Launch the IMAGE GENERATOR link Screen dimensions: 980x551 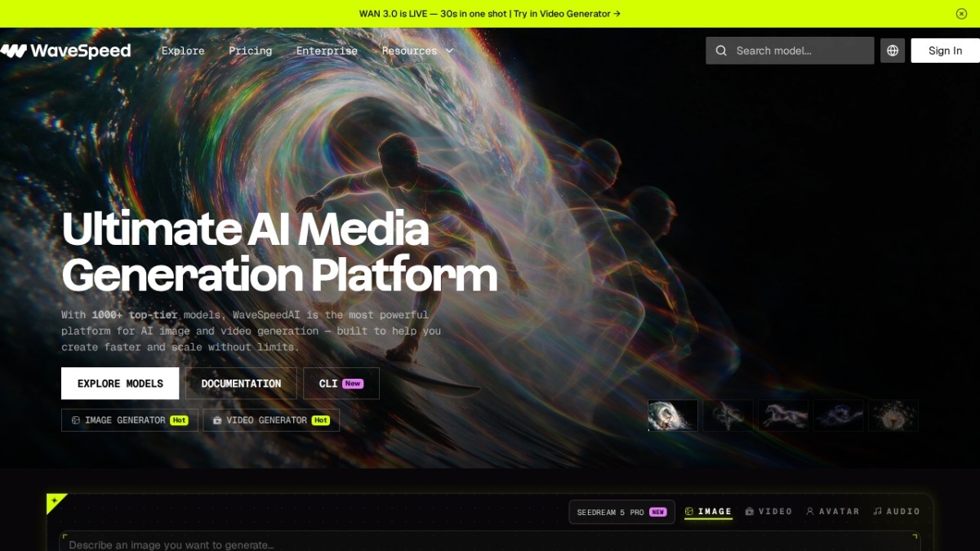pyautogui.click(x=130, y=420)
